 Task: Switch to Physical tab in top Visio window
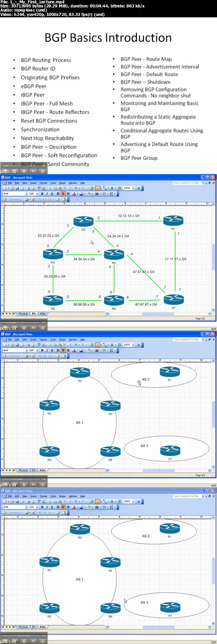[23, 314]
